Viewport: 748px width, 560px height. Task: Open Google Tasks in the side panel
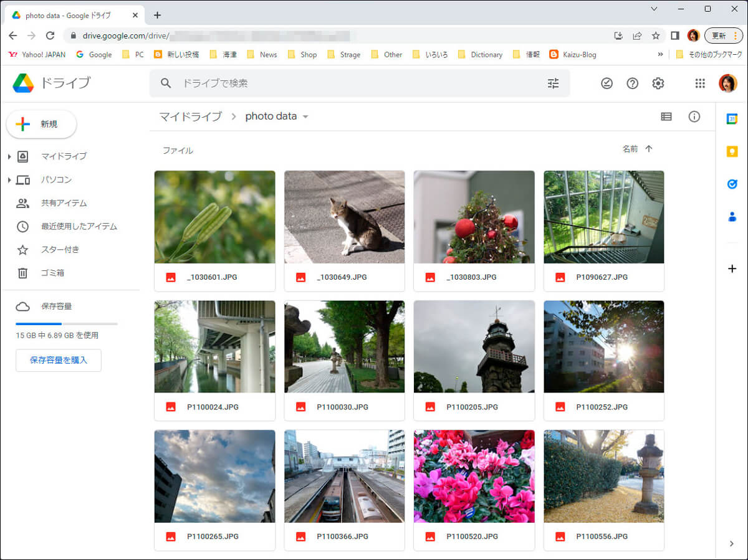tap(732, 184)
